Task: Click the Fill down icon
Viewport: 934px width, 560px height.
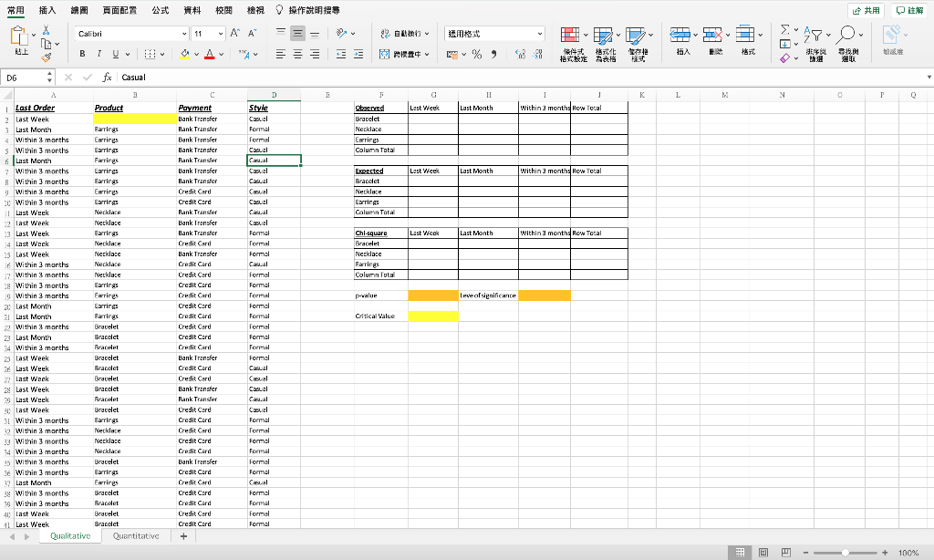Action: tap(785, 44)
